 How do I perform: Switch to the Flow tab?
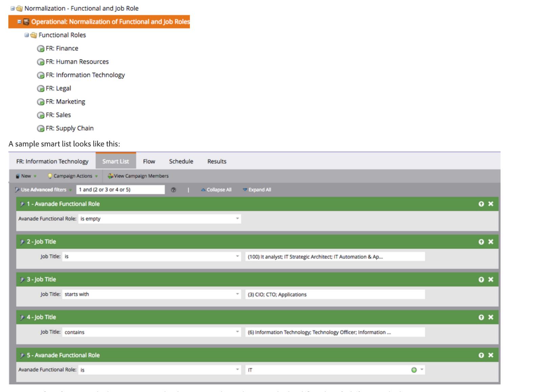[149, 161]
